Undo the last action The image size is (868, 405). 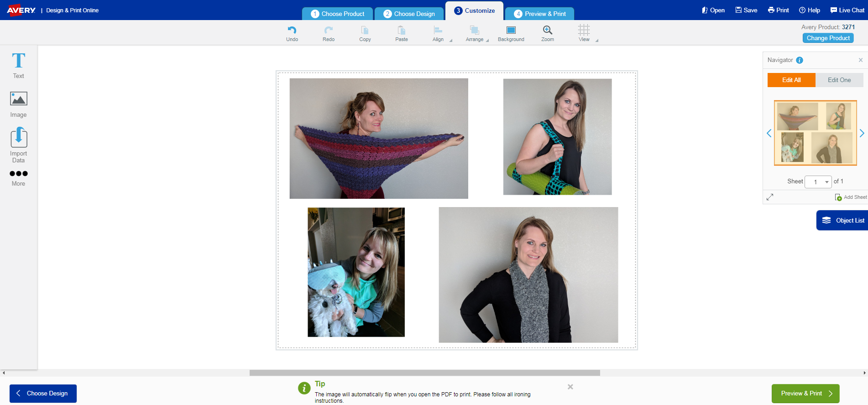(x=292, y=33)
